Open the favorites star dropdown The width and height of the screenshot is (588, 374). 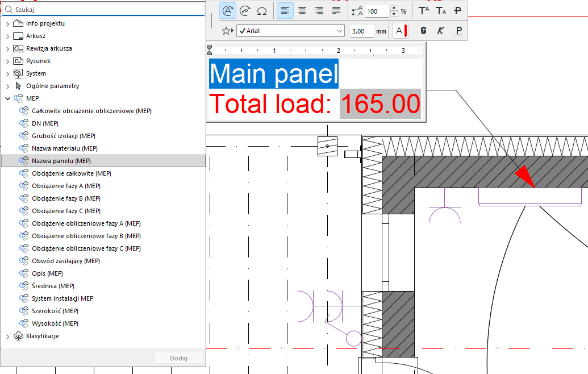tap(227, 31)
